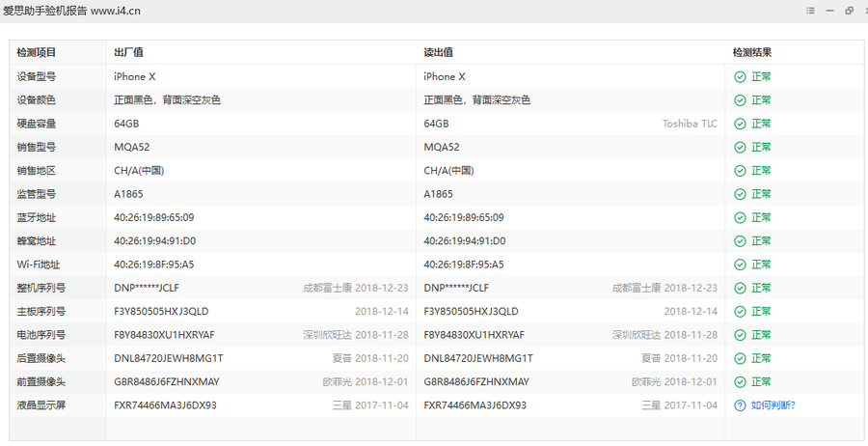868x446 pixels.
Task: Click the green check icon for 整机序列号
Action: (x=740, y=288)
